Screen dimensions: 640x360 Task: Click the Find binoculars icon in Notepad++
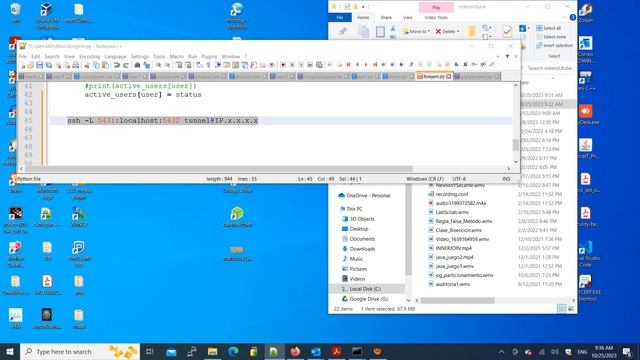point(138,65)
